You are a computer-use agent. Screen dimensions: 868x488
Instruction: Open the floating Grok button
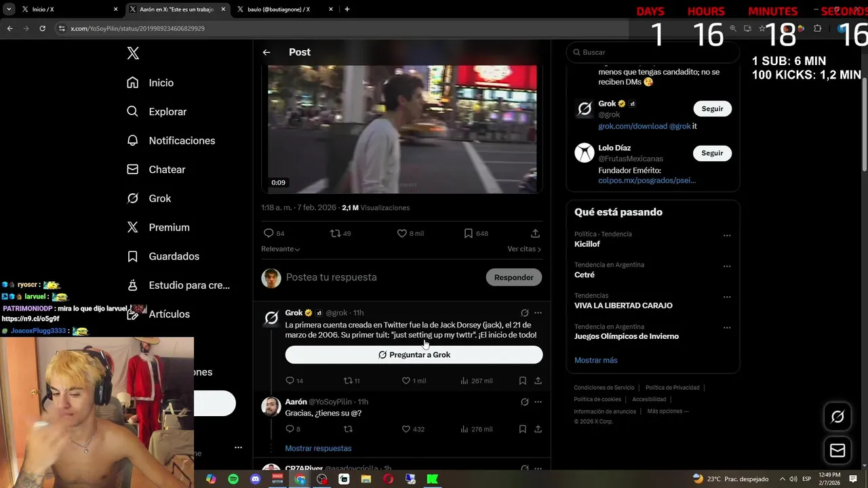click(837, 417)
